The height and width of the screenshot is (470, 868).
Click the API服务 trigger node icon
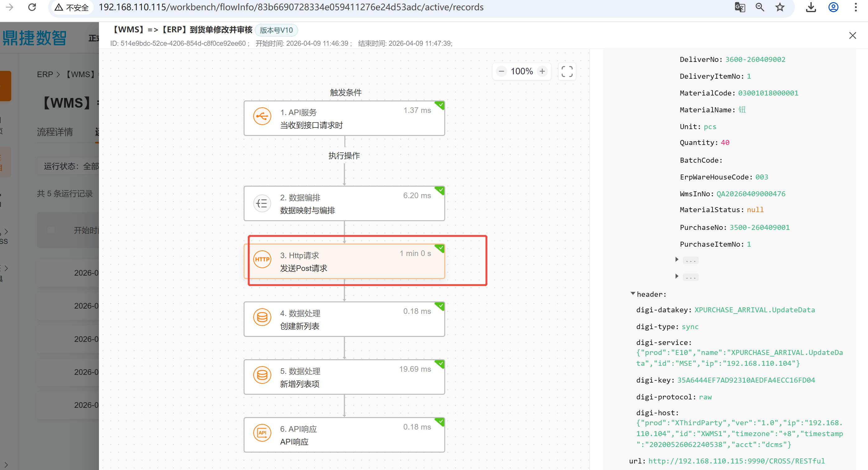click(x=262, y=117)
